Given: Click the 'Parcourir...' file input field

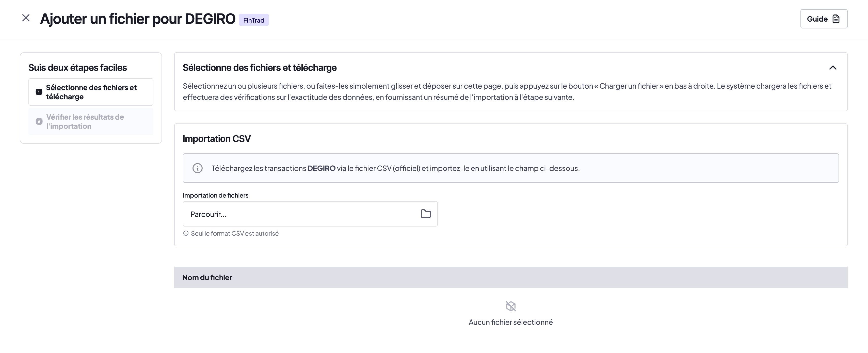Looking at the screenshot, I should (310, 214).
